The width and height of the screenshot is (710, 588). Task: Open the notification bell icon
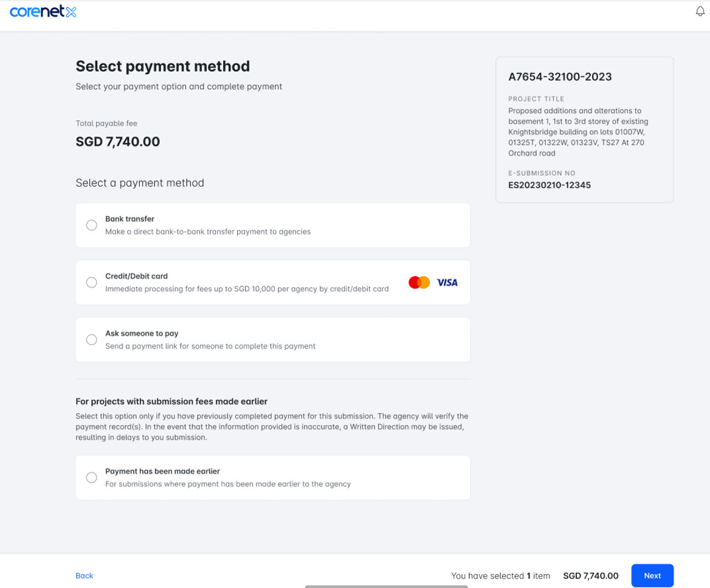700,10
